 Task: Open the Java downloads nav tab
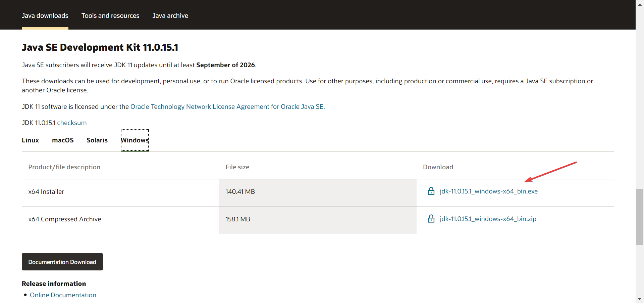(45, 15)
